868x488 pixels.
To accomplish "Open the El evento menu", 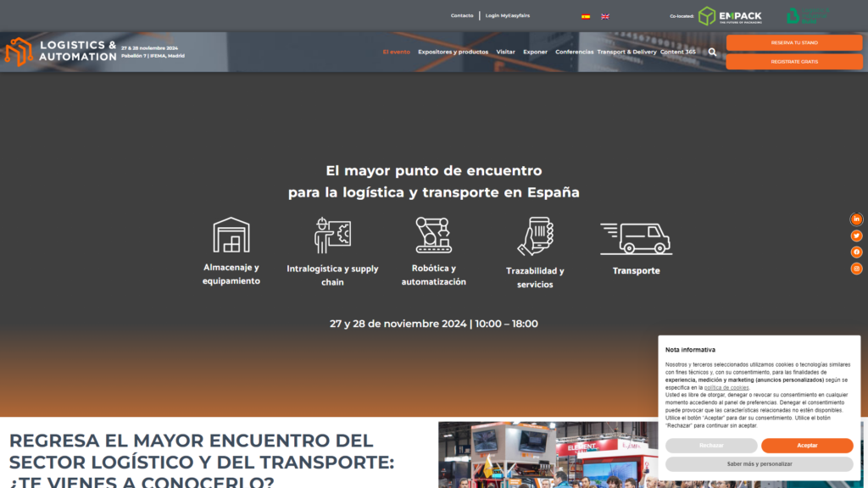I will tap(397, 52).
